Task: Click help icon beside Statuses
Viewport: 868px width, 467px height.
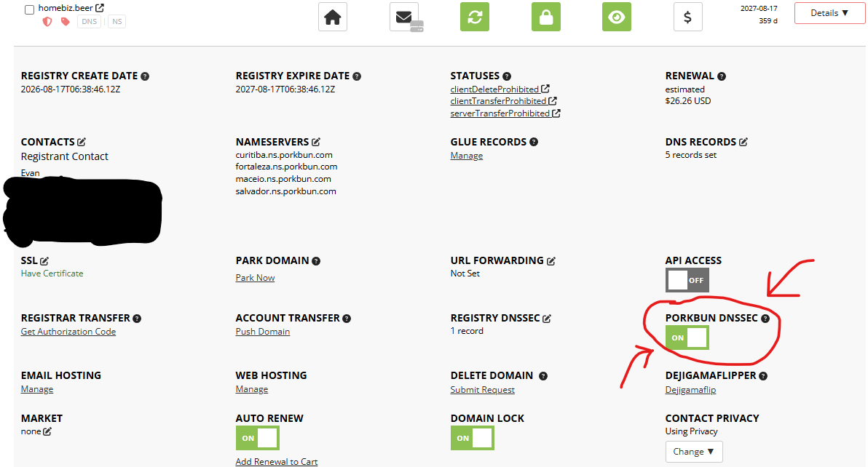Action: [x=507, y=76]
